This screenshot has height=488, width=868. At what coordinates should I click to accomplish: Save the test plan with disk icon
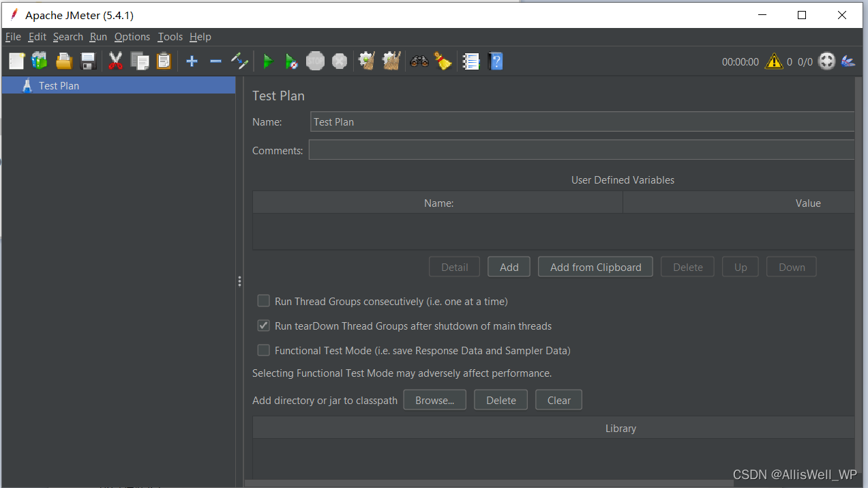pyautogui.click(x=88, y=61)
